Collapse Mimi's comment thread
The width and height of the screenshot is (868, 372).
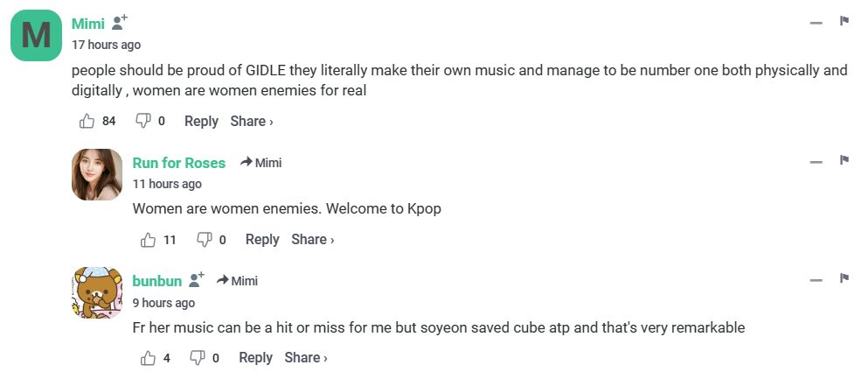(x=816, y=22)
